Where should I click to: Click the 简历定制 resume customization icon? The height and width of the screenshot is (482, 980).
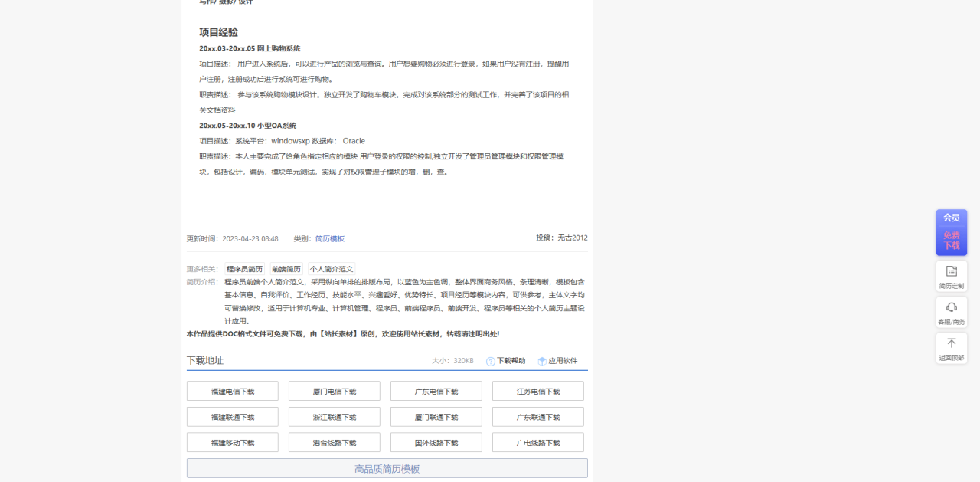(x=951, y=276)
